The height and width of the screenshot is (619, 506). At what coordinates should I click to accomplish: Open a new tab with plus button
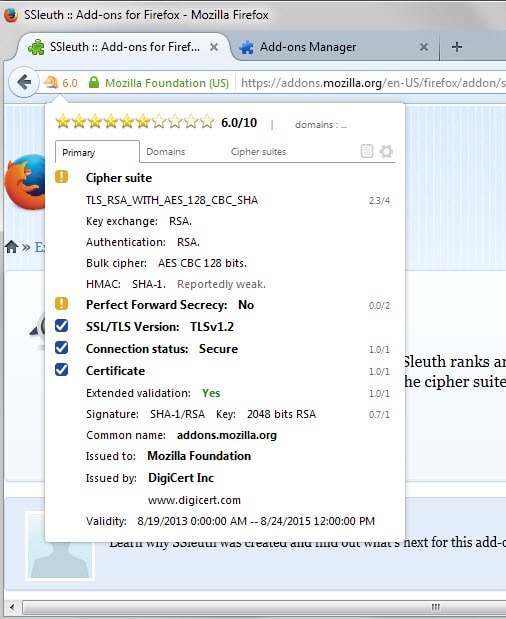(457, 47)
